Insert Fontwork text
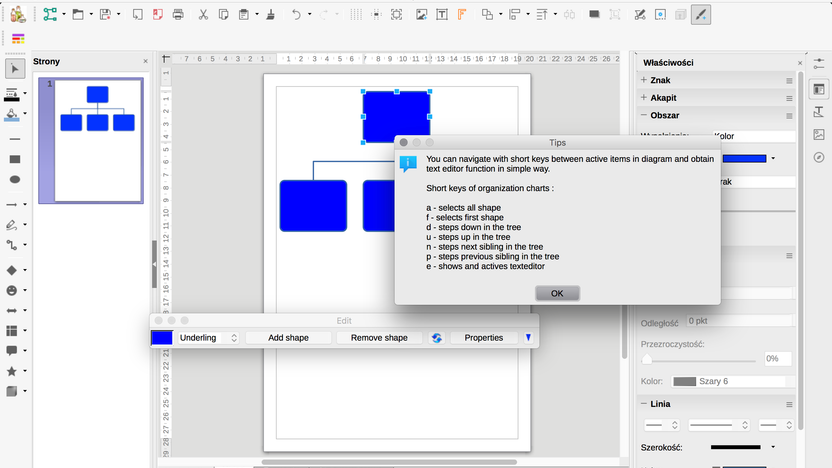The height and width of the screenshot is (468, 832). 462,14
